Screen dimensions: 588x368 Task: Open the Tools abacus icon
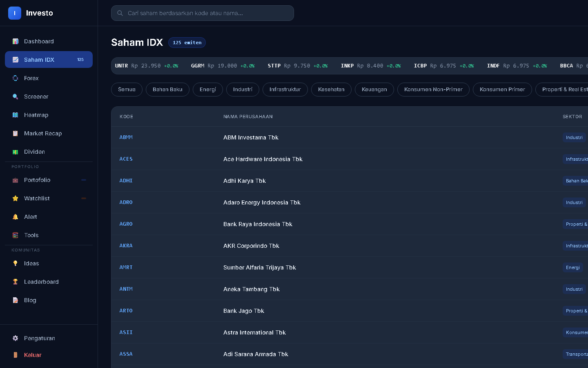click(16, 235)
